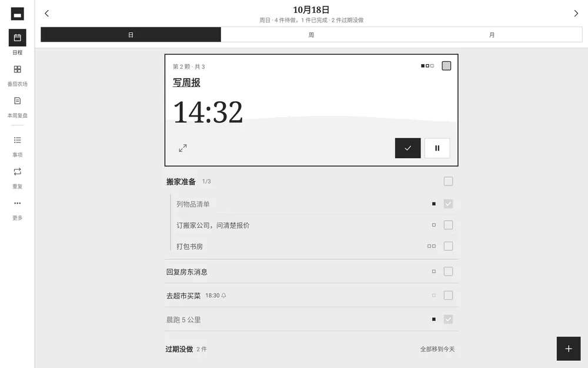Click the 过期没做 section header
This screenshot has height=368, width=588.
pos(179,349)
